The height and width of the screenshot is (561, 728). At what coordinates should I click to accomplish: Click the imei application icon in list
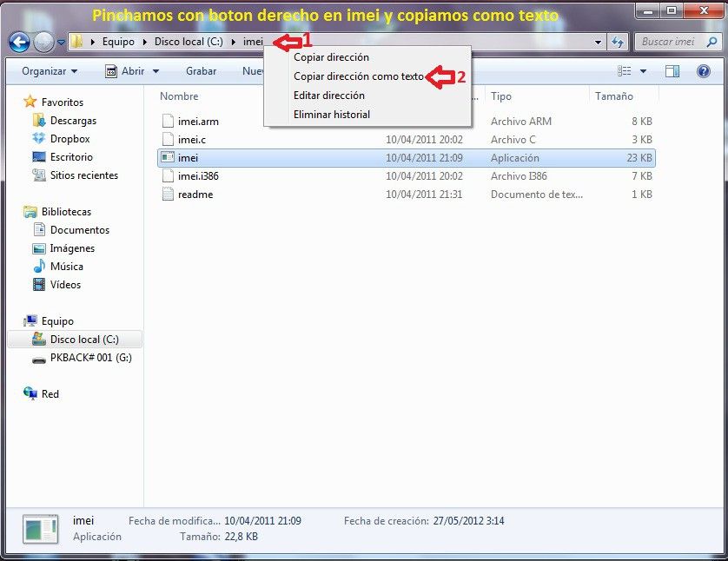pos(168,158)
